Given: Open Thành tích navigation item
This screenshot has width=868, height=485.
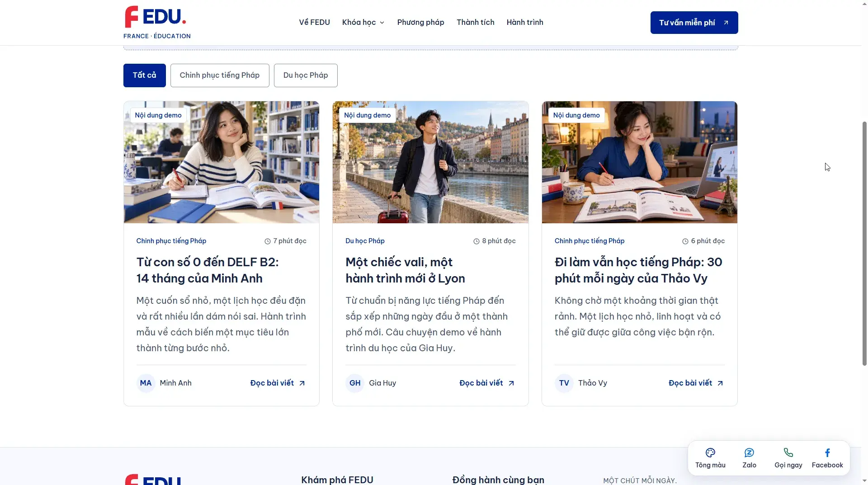Looking at the screenshot, I should pyautogui.click(x=475, y=23).
